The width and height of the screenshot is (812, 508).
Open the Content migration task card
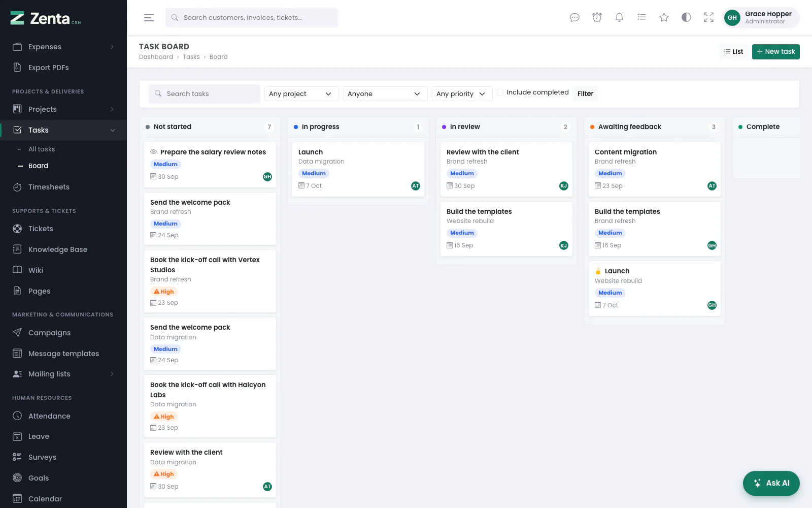[x=655, y=169]
